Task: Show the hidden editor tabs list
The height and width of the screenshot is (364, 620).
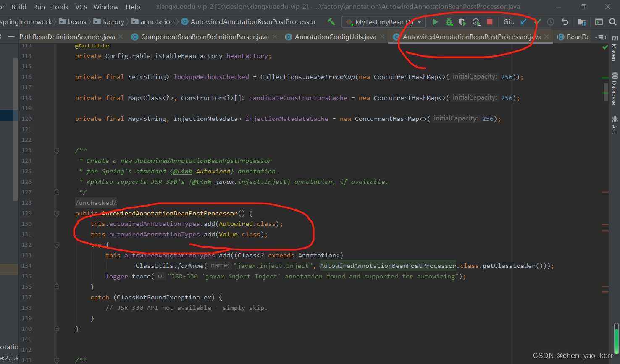Action: (600, 37)
